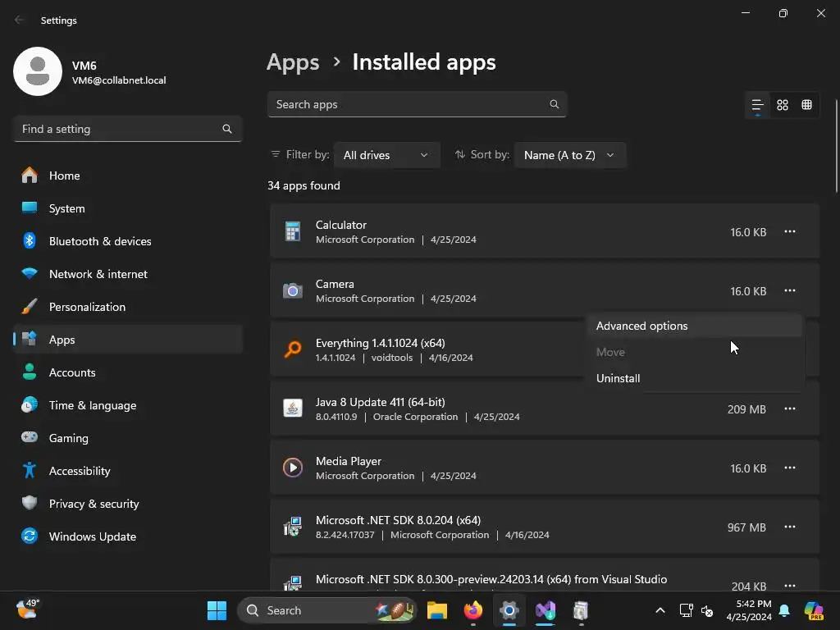
Task: Go back with the Settings back arrow
Action: (x=20, y=20)
